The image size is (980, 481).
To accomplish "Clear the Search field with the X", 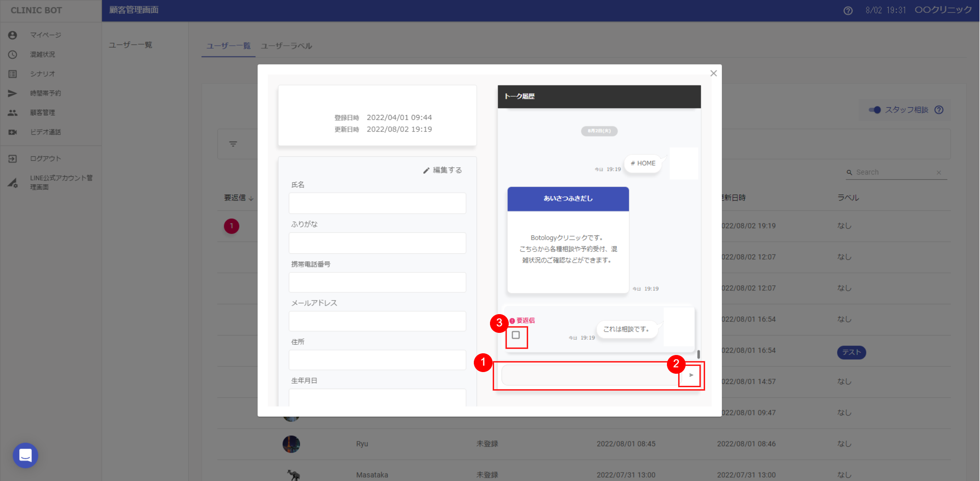I will (939, 172).
